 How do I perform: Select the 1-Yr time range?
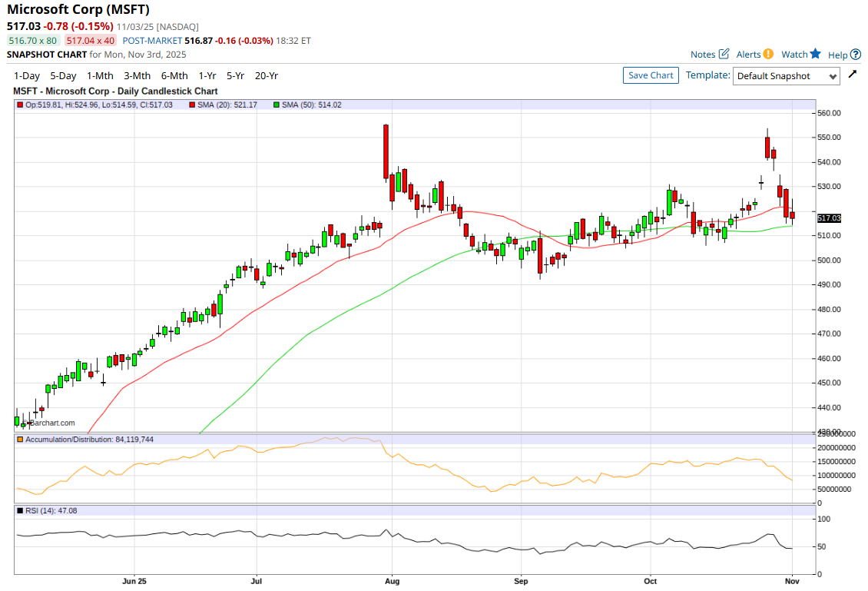click(x=207, y=76)
